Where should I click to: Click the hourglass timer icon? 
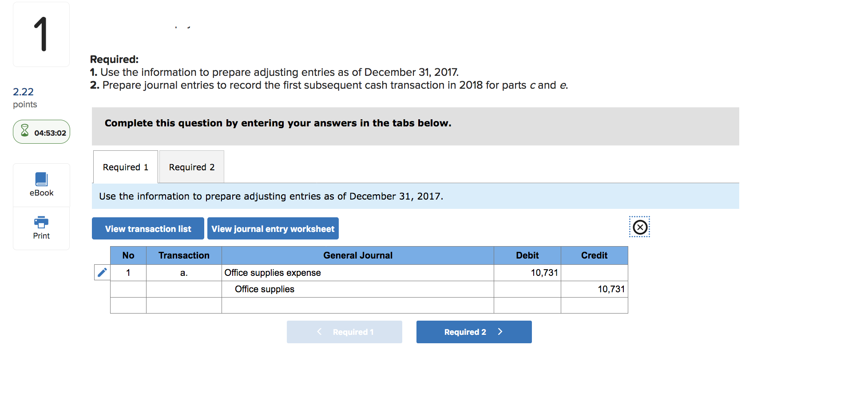pyautogui.click(x=25, y=131)
